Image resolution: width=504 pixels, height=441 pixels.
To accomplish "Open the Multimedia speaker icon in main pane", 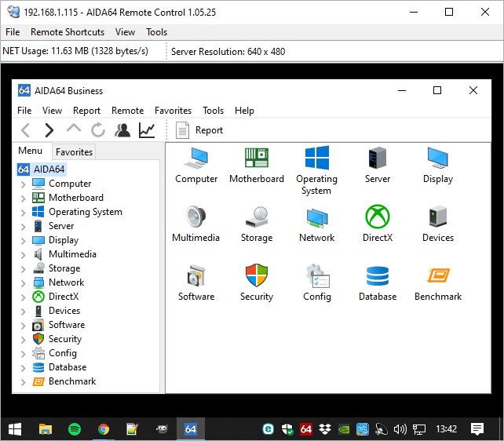I will click(x=195, y=217).
